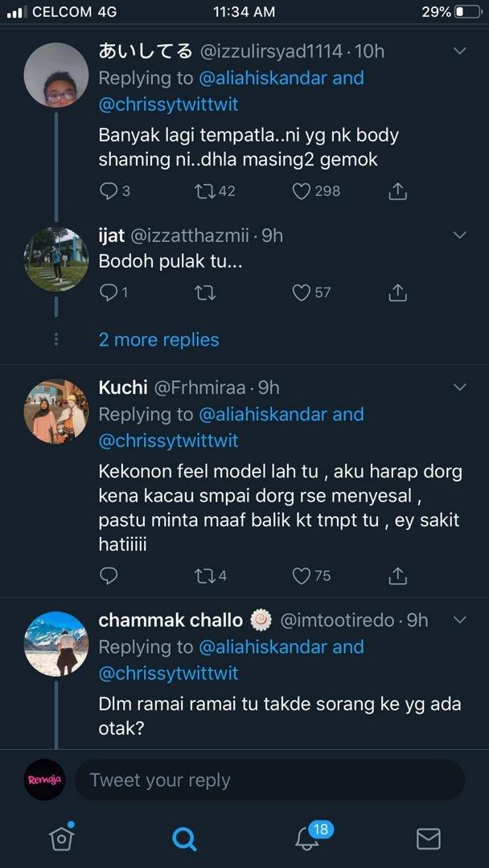Reply to the @izzulirsyad1114 tweet
Viewport: 489px width, 868px height.
[109, 191]
